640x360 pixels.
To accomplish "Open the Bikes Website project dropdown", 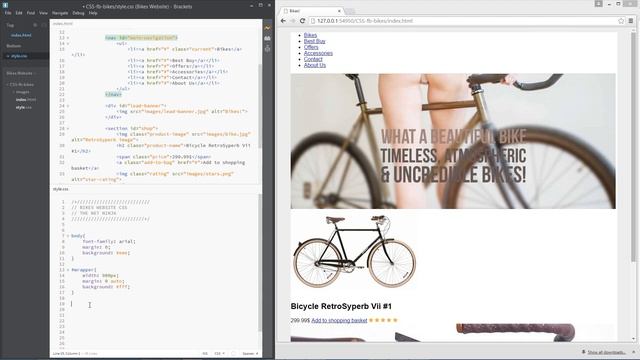I will tap(20, 73).
